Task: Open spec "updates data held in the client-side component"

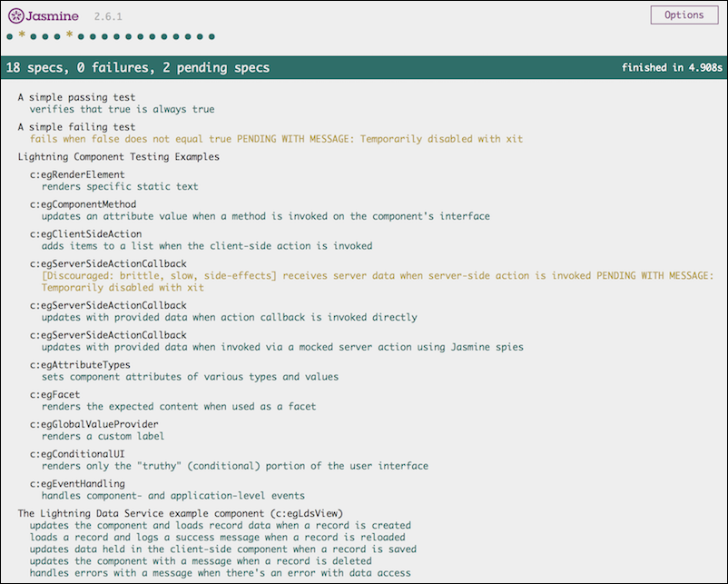Action: pyautogui.click(x=223, y=549)
